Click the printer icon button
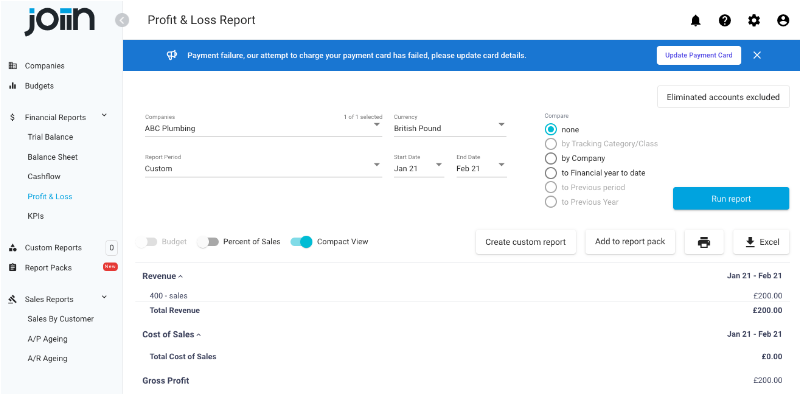The width and height of the screenshot is (800, 394). point(704,242)
